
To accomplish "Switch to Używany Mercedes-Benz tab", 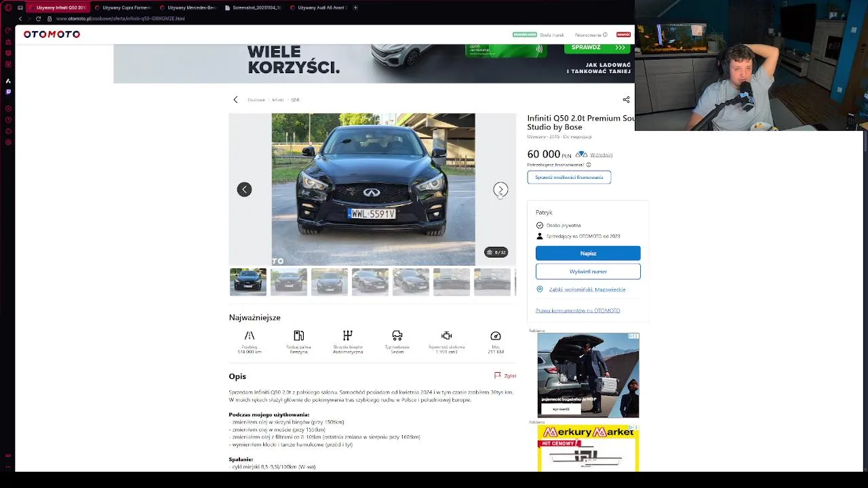I will coord(189,7).
